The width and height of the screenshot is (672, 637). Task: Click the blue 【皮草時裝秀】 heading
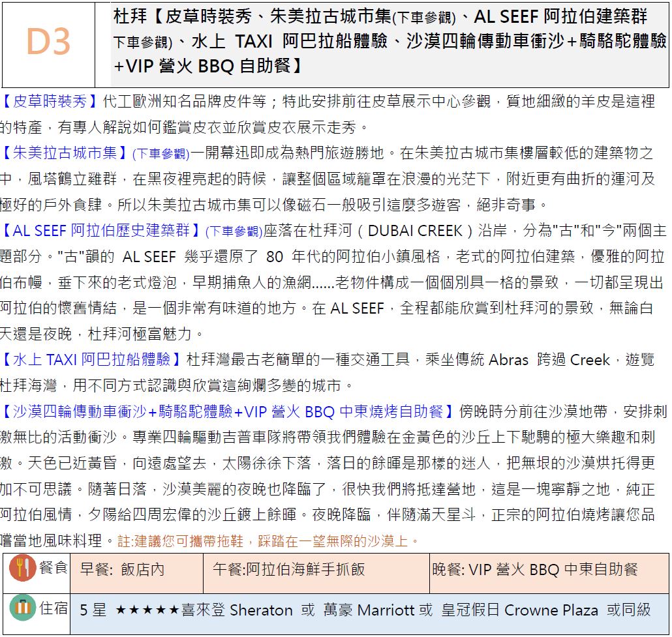[51, 102]
